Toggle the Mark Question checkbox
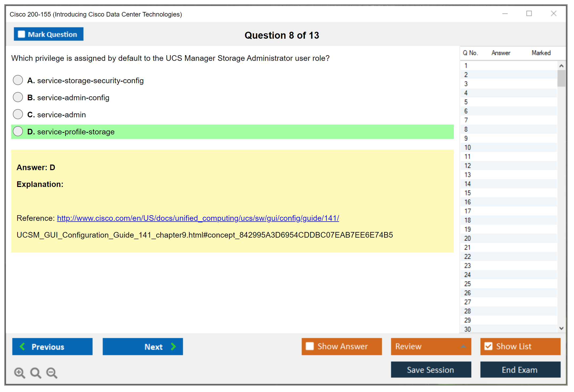Viewport: 574px width, 392px height. click(21, 34)
